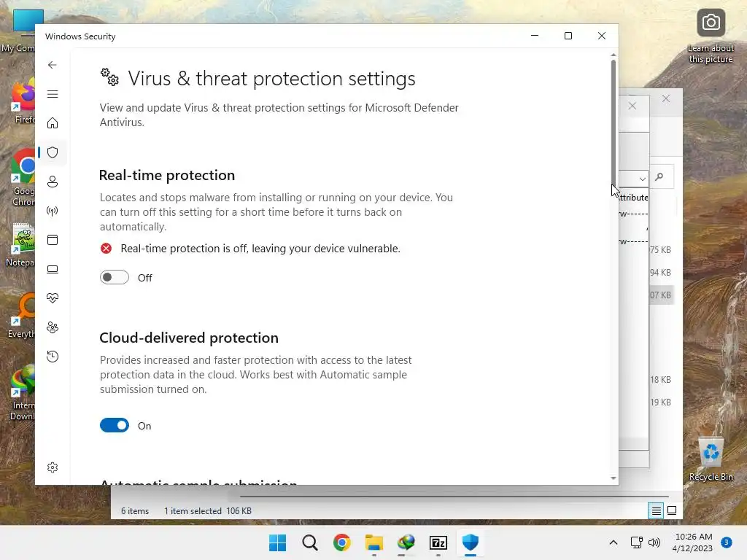
Task: Click the 75 KB entry in background window
Action: pos(660,250)
